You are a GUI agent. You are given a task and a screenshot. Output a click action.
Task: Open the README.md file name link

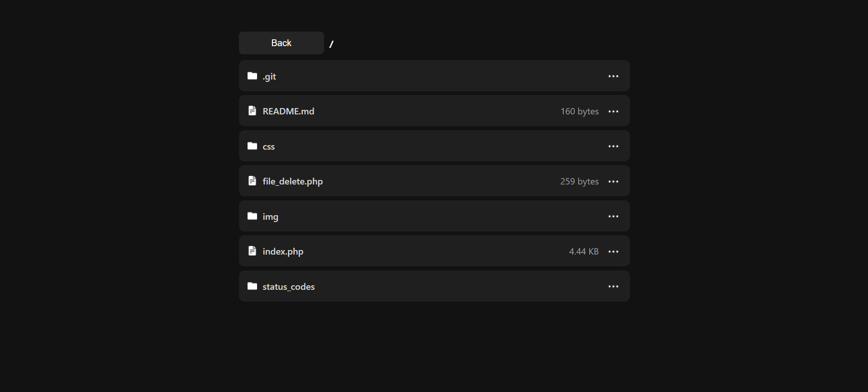click(x=288, y=111)
